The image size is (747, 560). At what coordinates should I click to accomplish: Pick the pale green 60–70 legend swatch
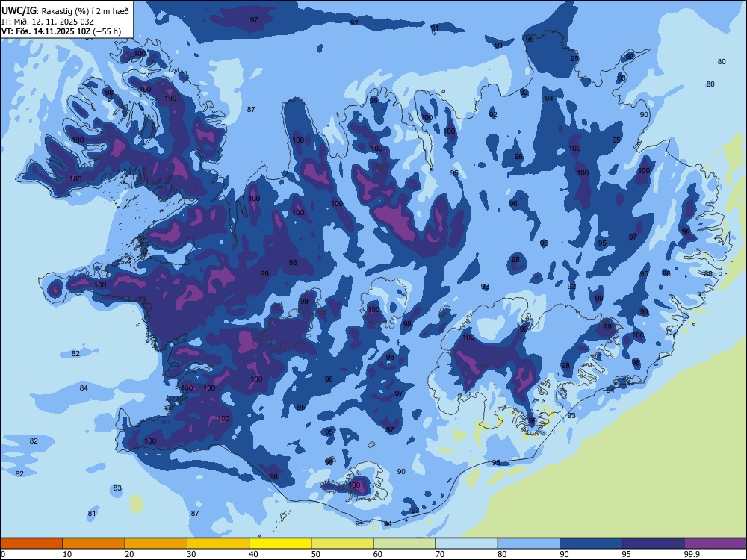[x=404, y=544]
